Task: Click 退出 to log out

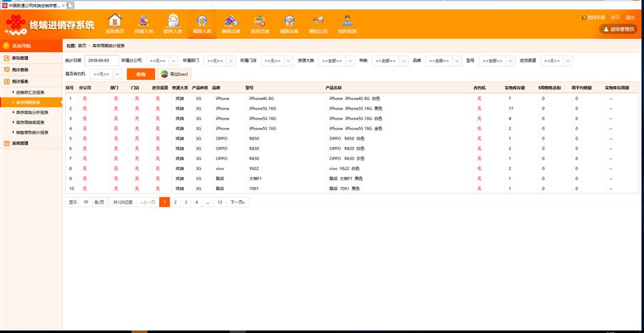Action: pyautogui.click(x=629, y=17)
